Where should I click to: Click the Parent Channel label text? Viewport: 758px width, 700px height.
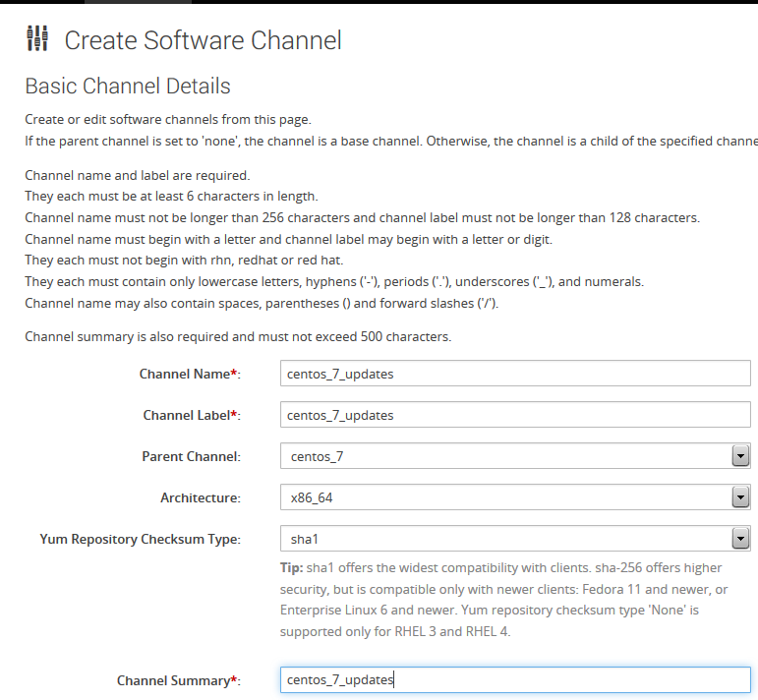point(191,456)
